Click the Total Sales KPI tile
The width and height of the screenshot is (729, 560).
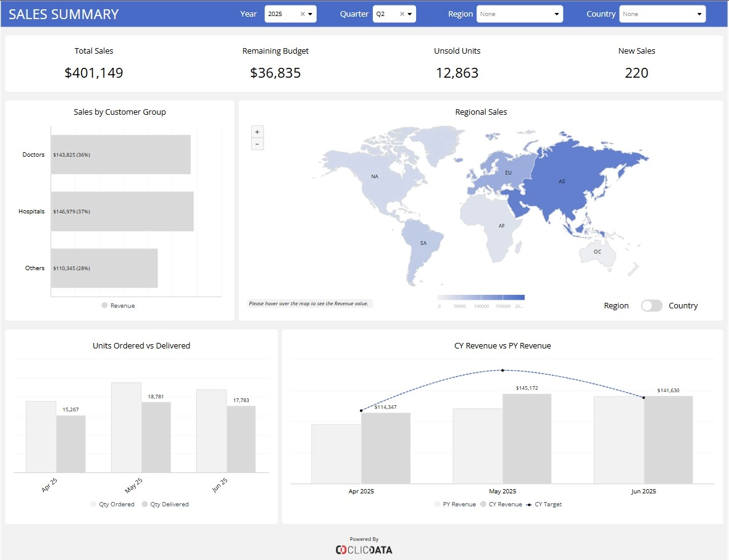click(x=94, y=64)
